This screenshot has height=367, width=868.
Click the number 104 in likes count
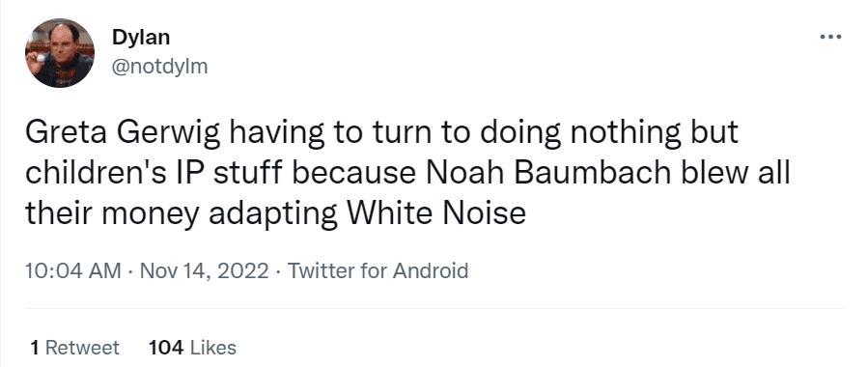click(x=165, y=348)
